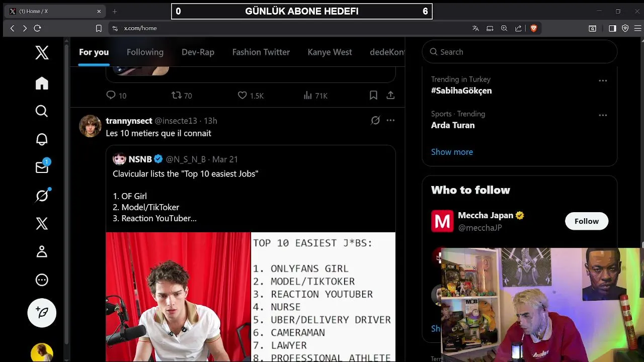644x362 pixels.
Task: Follow Meccha Japan
Action: [x=587, y=221]
